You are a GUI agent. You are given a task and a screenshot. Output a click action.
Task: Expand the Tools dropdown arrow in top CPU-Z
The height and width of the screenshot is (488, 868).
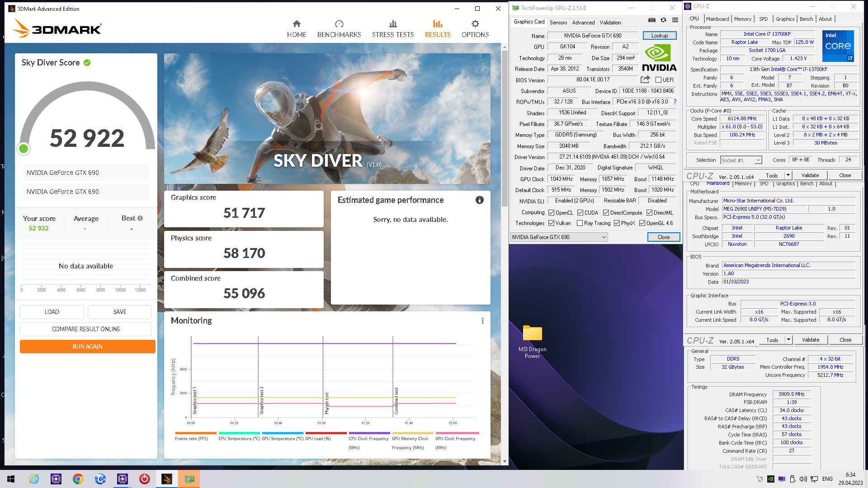click(x=788, y=175)
